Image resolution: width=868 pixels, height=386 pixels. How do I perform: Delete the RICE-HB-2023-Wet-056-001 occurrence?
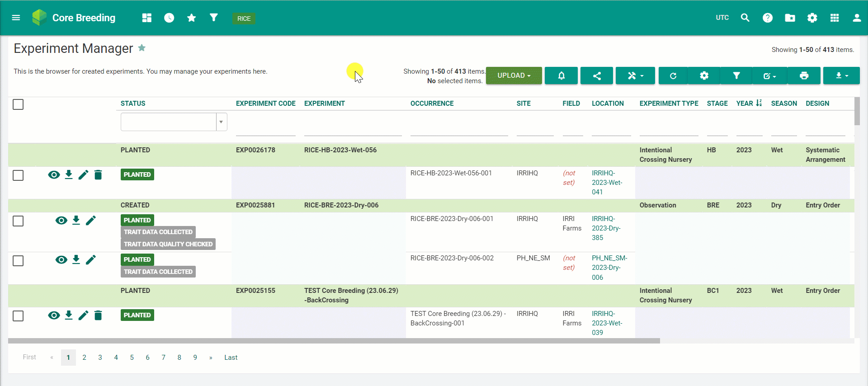[x=98, y=175]
